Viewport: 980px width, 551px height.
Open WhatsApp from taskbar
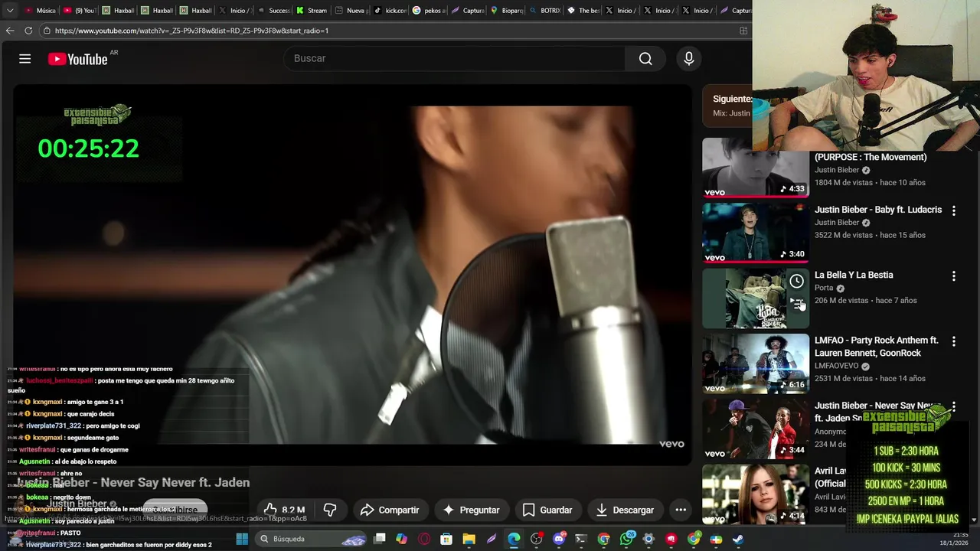click(626, 539)
